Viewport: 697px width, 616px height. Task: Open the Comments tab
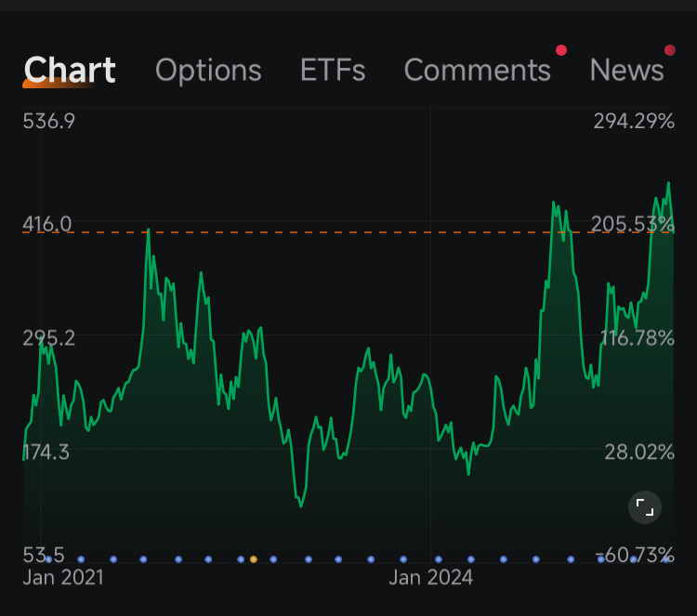point(477,71)
